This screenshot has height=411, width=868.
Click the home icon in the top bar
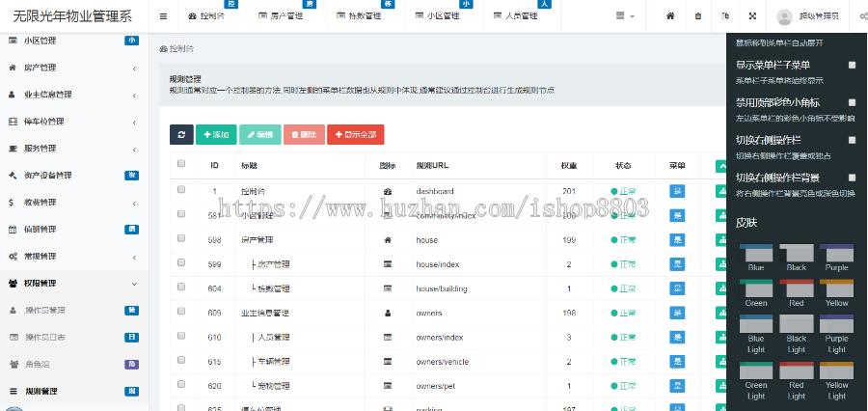click(670, 16)
